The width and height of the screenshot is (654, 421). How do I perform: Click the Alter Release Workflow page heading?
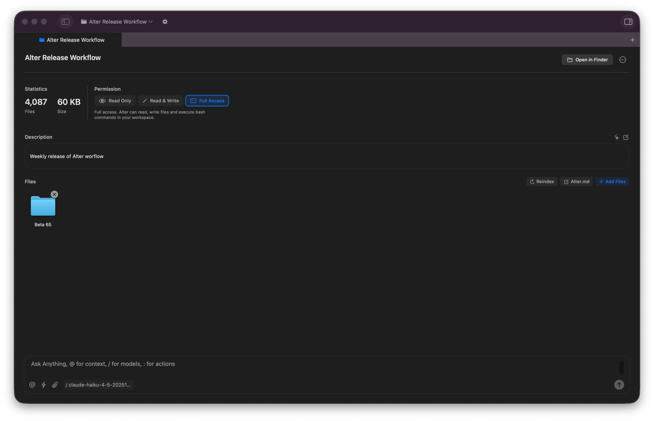coord(63,58)
